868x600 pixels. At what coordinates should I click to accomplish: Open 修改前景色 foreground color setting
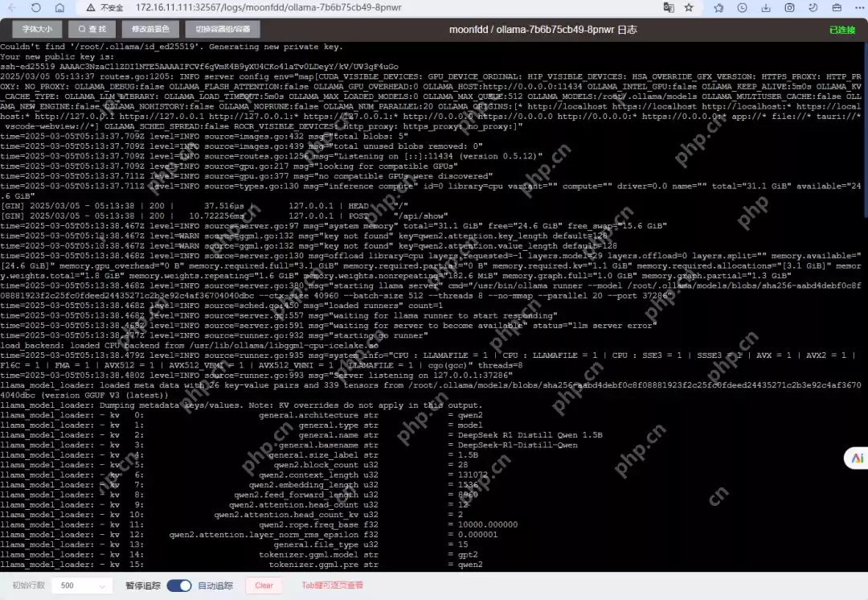[x=149, y=28]
